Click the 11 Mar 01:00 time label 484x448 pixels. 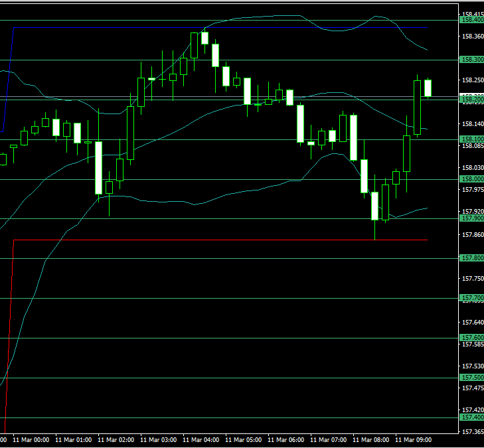(x=74, y=439)
